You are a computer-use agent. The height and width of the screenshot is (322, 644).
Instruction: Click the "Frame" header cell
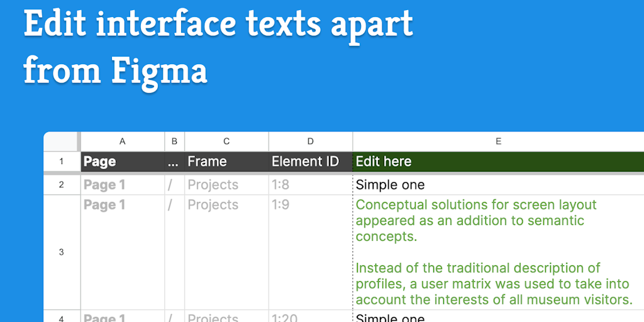pos(226,162)
